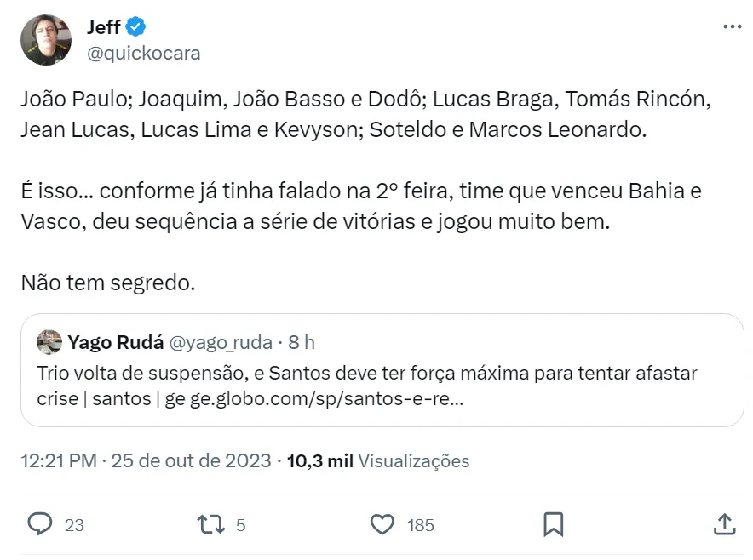Click the @yago_ruda handle in the quote
This screenshot has width=753, height=560.
221,342
